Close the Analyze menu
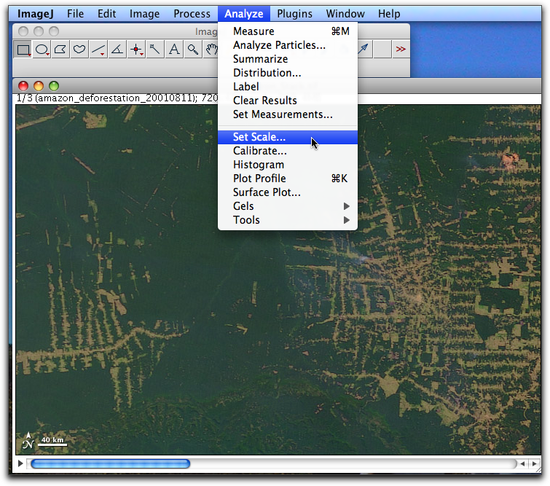The height and width of the screenshot is (486, 550). pos(244,14)
